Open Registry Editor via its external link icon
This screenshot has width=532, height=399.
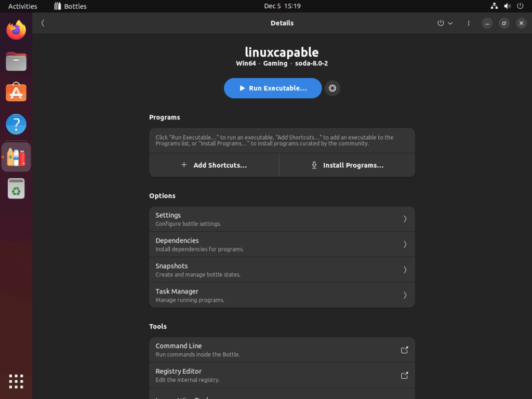click(405, 375)
